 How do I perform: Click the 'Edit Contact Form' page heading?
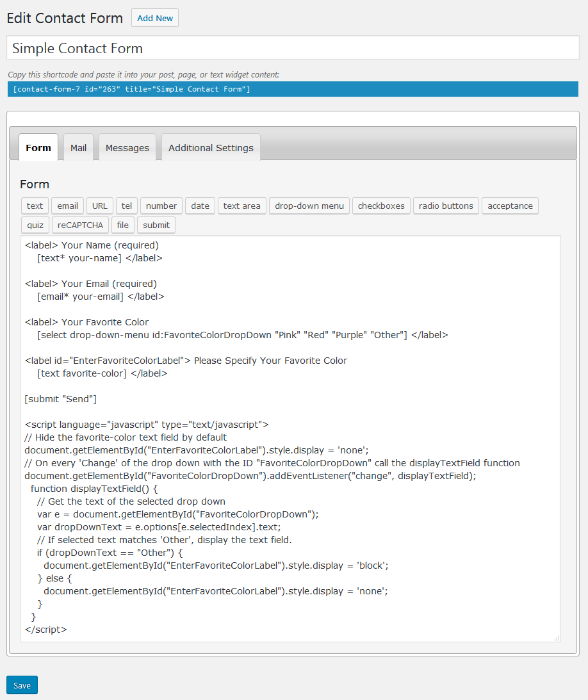point(65,19)
